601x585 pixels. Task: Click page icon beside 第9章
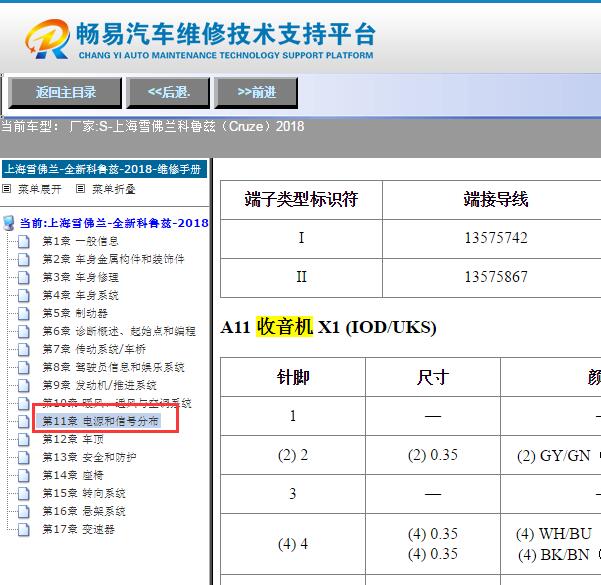tap(24, 386)
